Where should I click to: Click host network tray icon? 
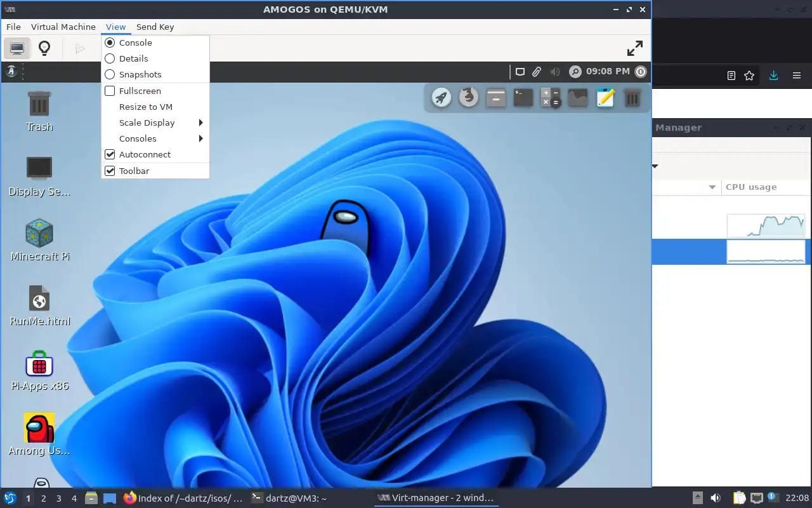tap(756, 498)
